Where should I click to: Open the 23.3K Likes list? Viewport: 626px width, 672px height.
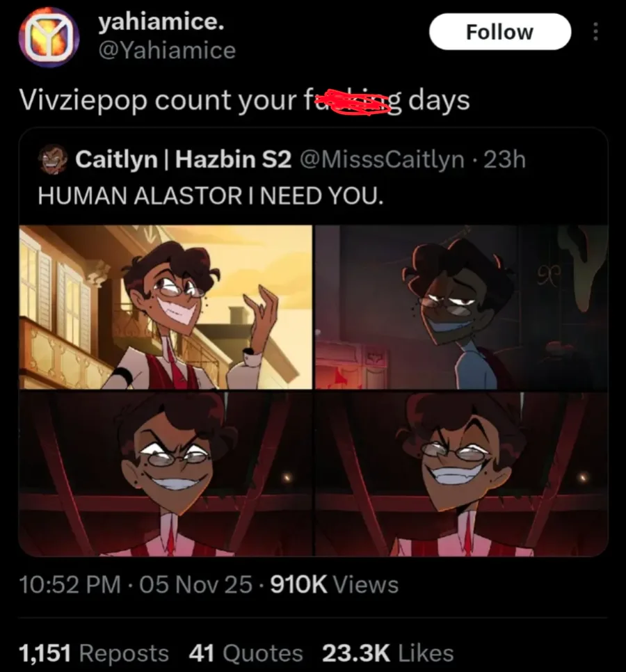(x=387, y=653)
